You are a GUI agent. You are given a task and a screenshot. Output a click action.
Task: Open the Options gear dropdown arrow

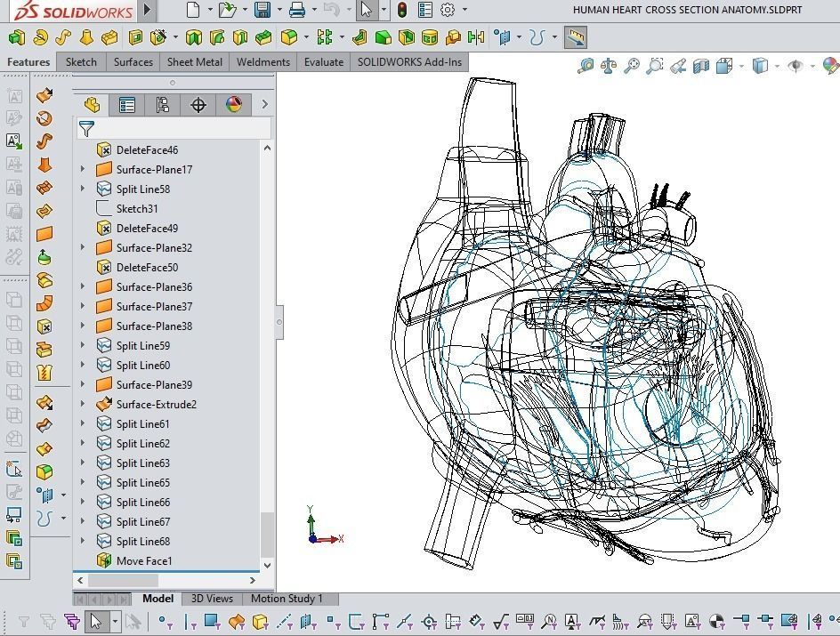[464, 10]
